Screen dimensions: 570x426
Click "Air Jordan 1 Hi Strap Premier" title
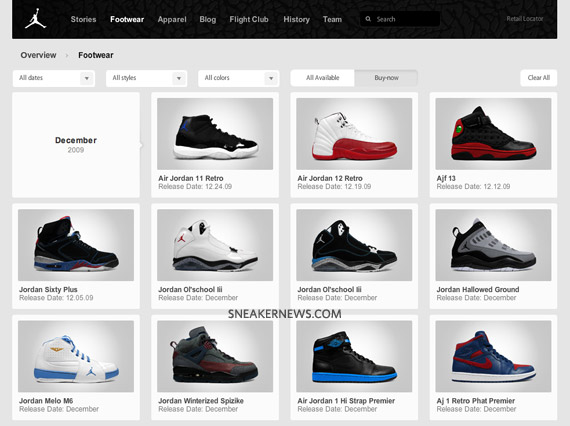click(346, 401)
